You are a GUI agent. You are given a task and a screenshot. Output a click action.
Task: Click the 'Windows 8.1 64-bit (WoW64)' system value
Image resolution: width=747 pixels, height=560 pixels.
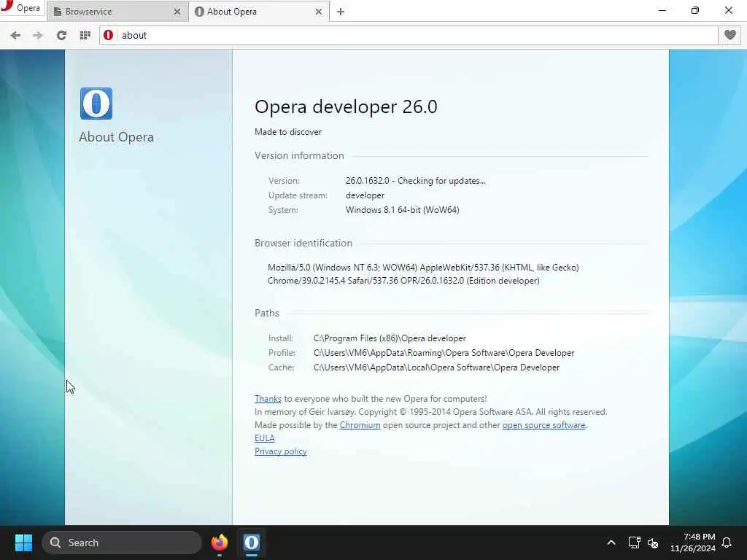[x=402, y=209]
